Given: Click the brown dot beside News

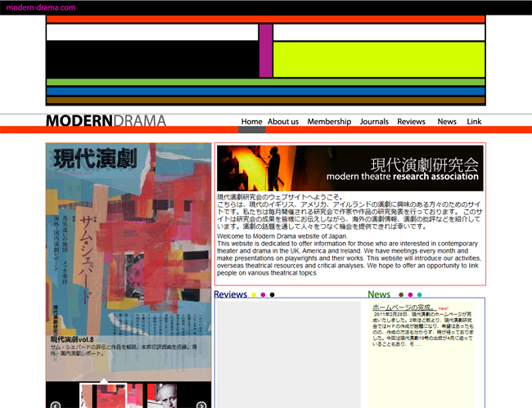Looking at the screenshot, I should pyautogui.click(x=401, y=295).
